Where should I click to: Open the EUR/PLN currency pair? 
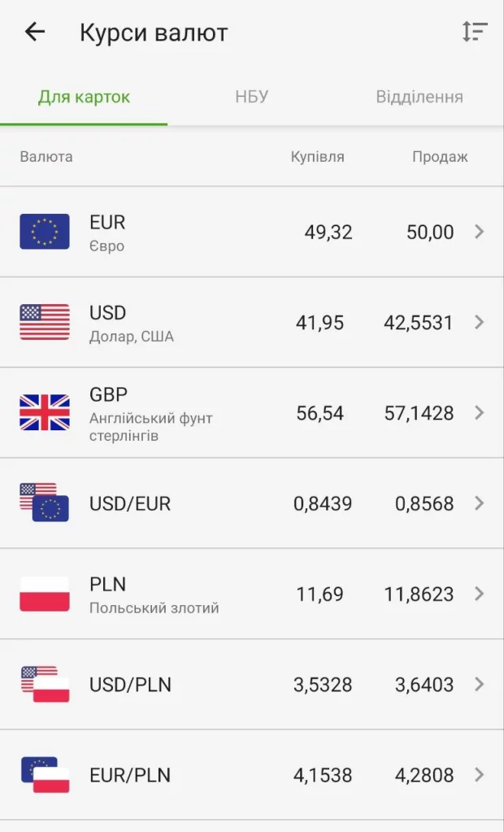(x=130, y=776)
